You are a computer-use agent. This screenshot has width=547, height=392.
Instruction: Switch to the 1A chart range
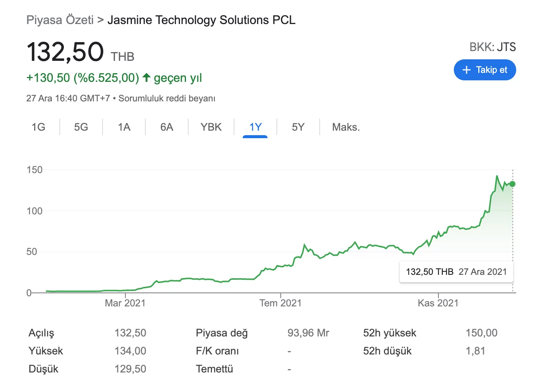124,127
